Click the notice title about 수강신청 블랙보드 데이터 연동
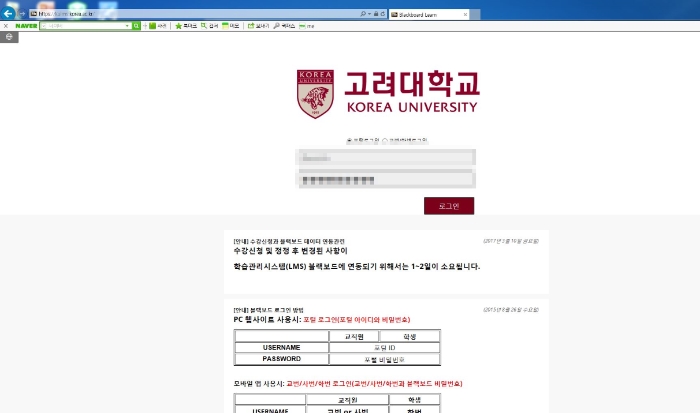 289,241
